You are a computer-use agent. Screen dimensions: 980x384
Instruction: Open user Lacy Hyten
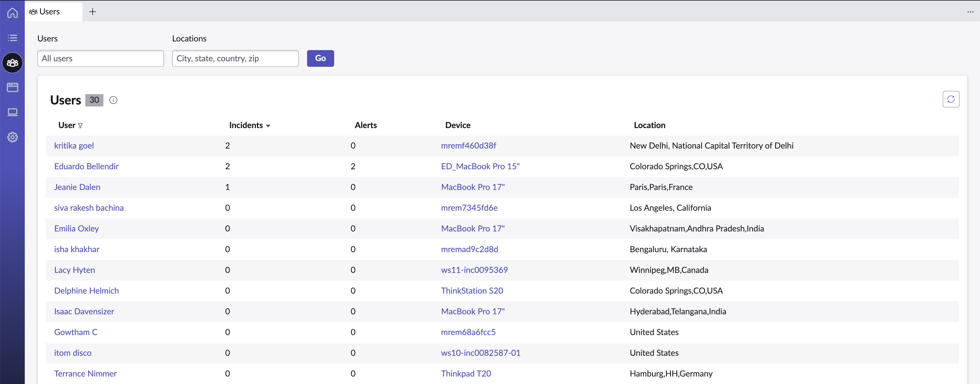click(75, 270)
